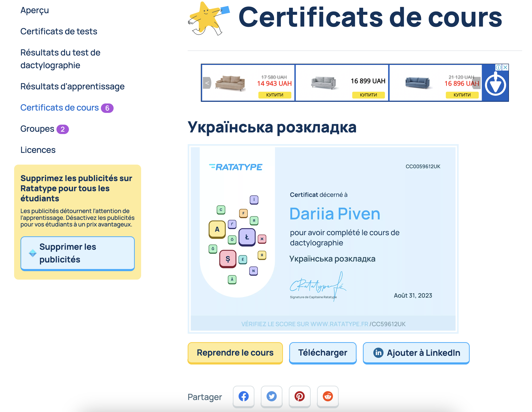Viewport: 532px width, 412px height.
Task: Share certificate on Facebook
Action: tap(243, 396)
